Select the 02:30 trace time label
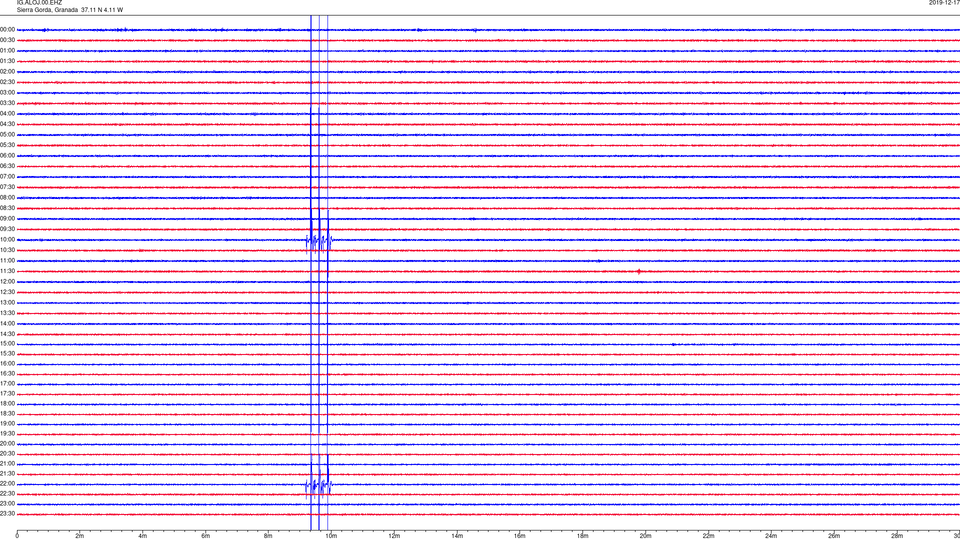Screen dimensions: 960x540 (7, 82)
